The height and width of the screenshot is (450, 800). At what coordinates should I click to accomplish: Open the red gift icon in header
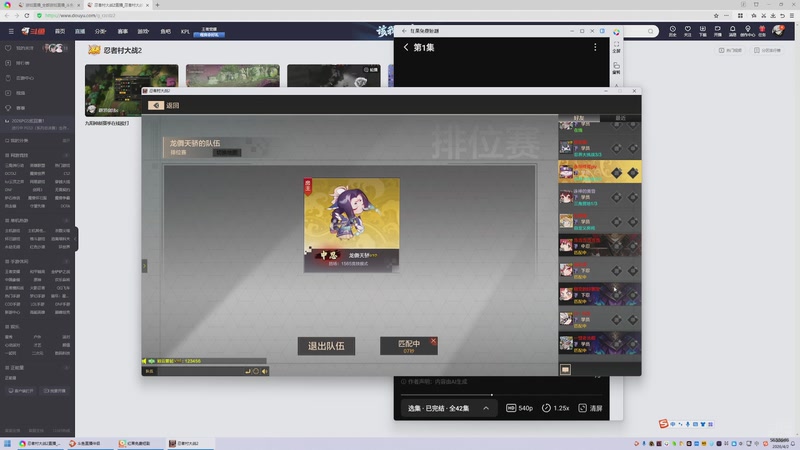click(x=762, y=31)
